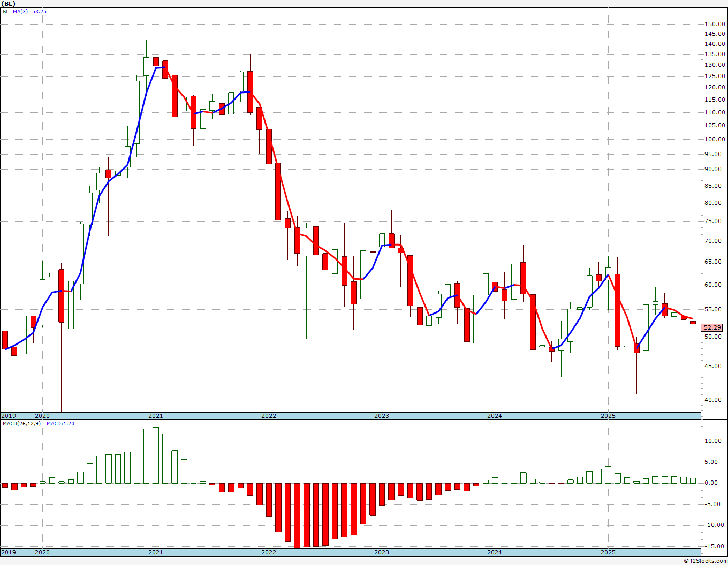Click the tallest candle wick near 150

click(165, 37)
